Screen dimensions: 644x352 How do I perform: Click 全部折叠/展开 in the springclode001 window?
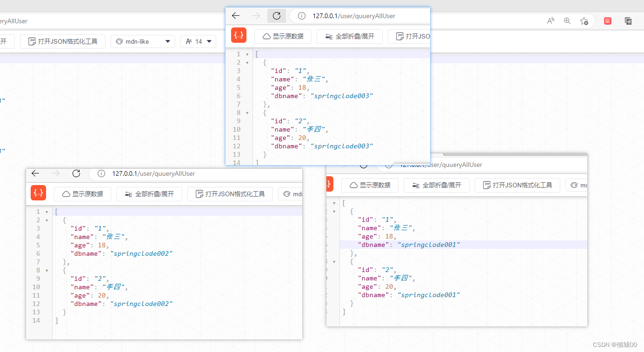click(437, 185)
